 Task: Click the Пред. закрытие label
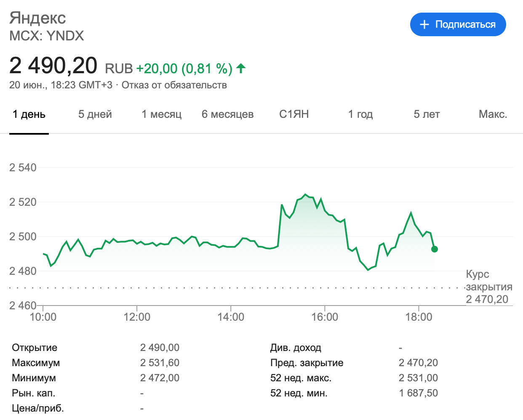coord(307,363)
